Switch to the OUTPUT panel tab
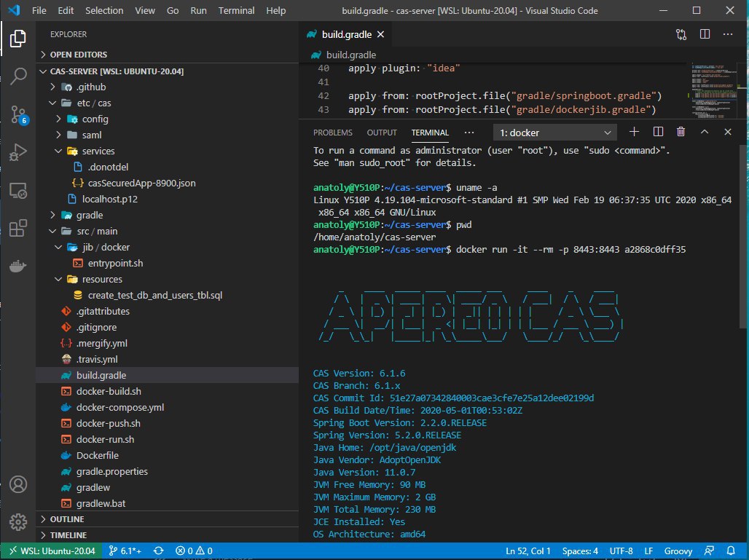The image size is (749, 560). pyautogui.click(x=382, y=133)
